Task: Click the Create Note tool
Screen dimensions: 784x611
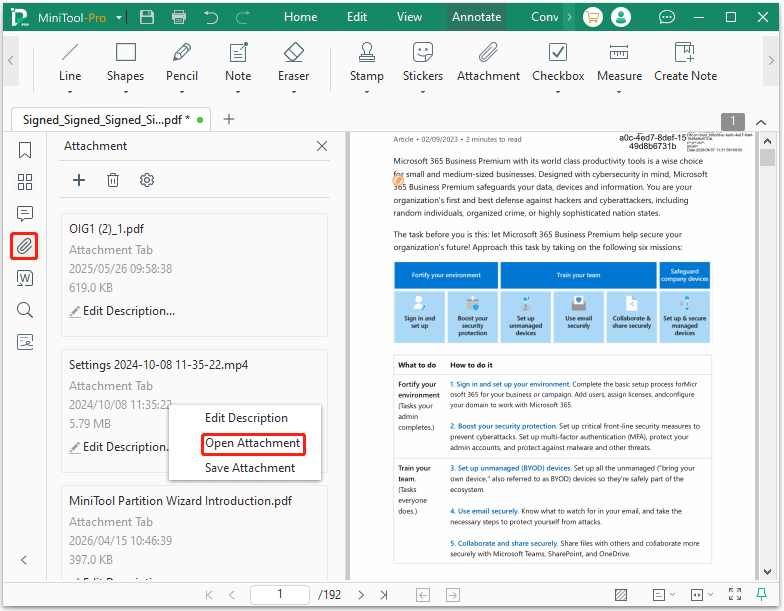Action: [686, 62]
